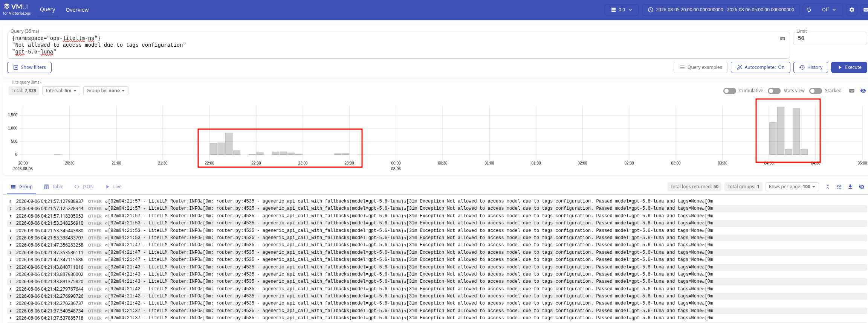Image resolution: width=868 pixels, height=323 pixels.
Task: Download the logs
Action: [850, 187]
